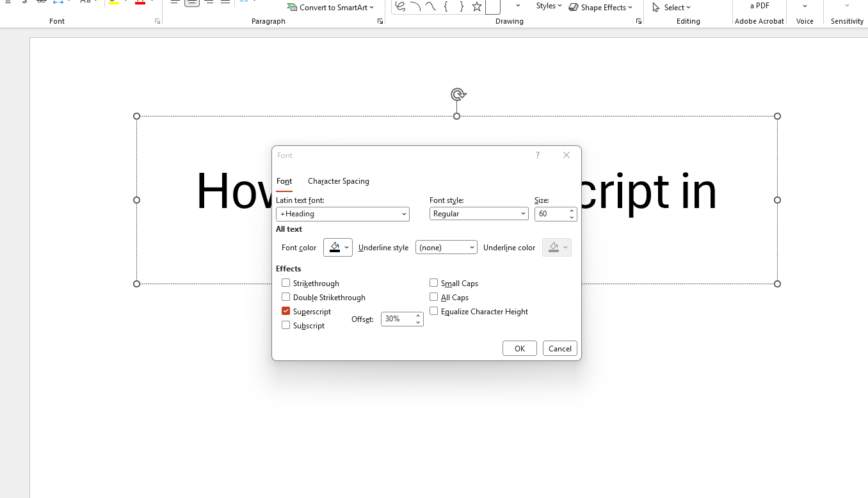
Task: Tick the Subscript checkbox
Action: click(x=286, y=325)
